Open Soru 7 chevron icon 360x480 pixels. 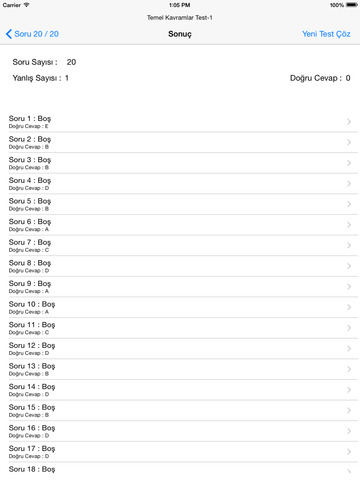(x=349, y=246)
